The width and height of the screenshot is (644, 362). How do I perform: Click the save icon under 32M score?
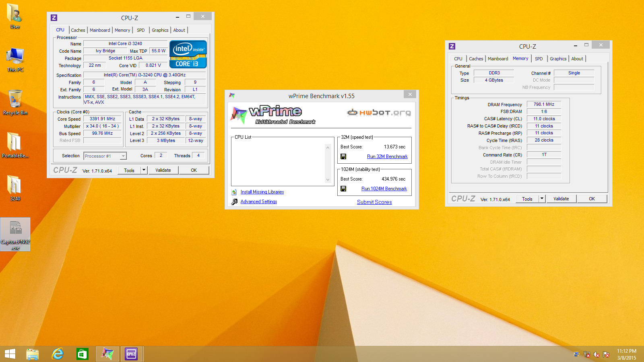pyautogui.click(x=343, y=156)
